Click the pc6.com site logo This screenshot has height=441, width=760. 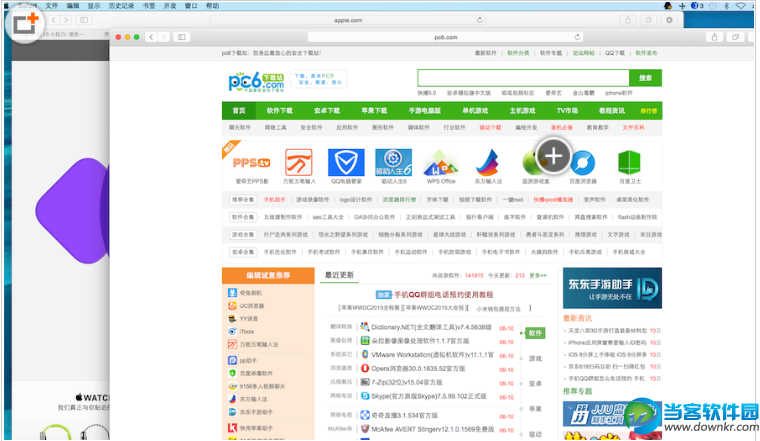[x=256, y=81]
